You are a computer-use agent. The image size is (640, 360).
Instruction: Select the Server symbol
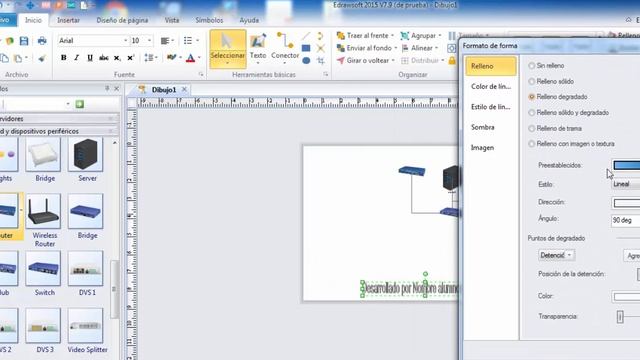86,160
